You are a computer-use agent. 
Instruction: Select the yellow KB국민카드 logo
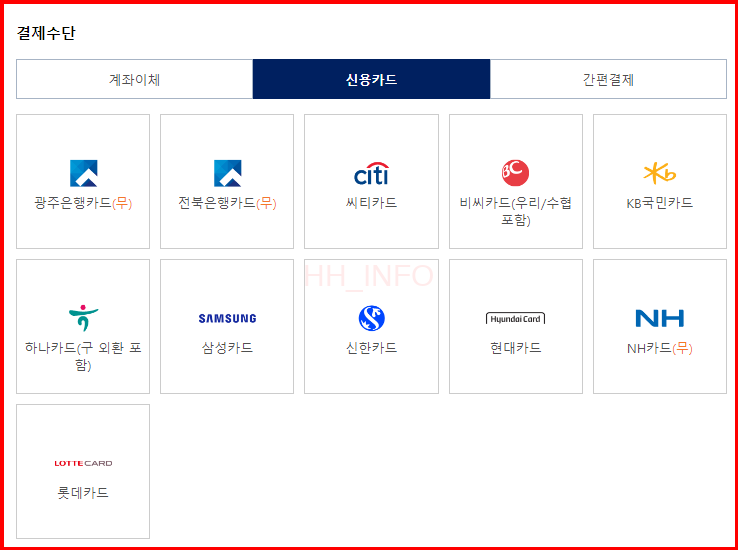coord(659,173)
